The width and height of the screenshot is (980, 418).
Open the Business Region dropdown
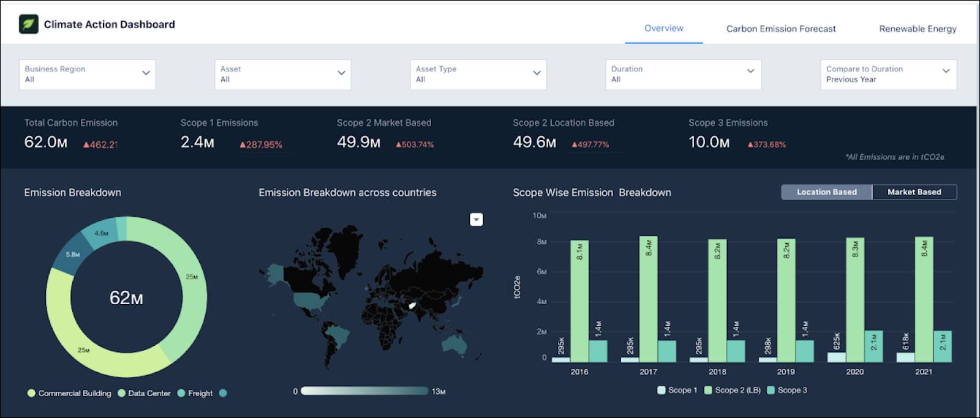(x=87, y=75)
